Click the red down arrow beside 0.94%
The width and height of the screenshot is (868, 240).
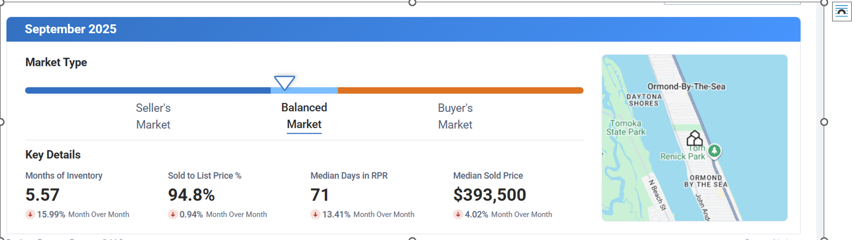(172, 214)
